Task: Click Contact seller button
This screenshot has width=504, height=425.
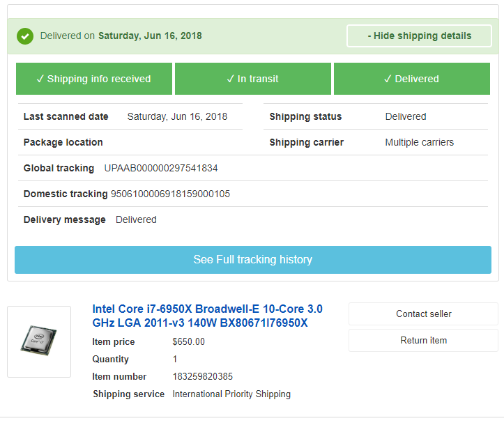Action: (423, 314)
